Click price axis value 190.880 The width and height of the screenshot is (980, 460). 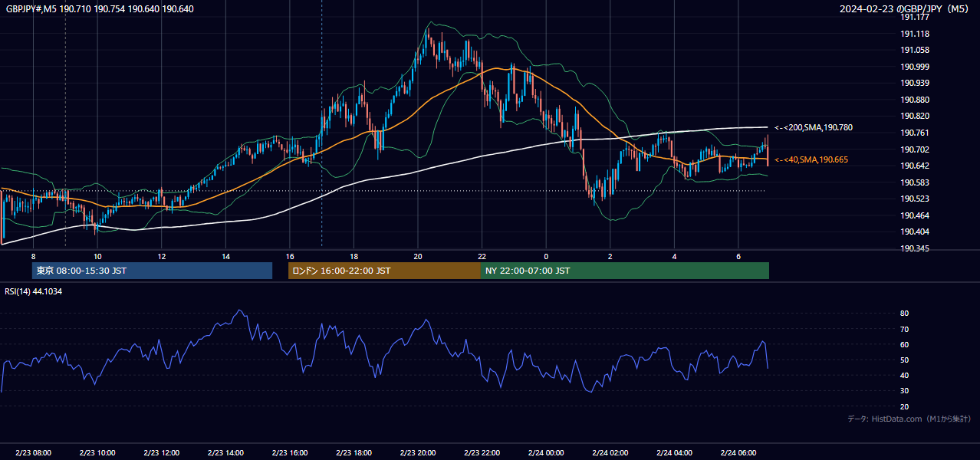pos(914,100)
